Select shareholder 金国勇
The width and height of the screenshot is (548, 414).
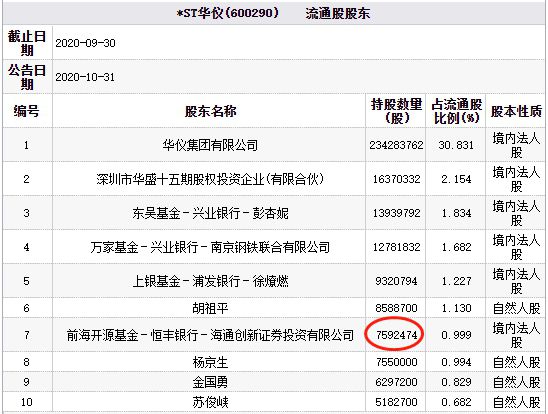pos(210,382)
